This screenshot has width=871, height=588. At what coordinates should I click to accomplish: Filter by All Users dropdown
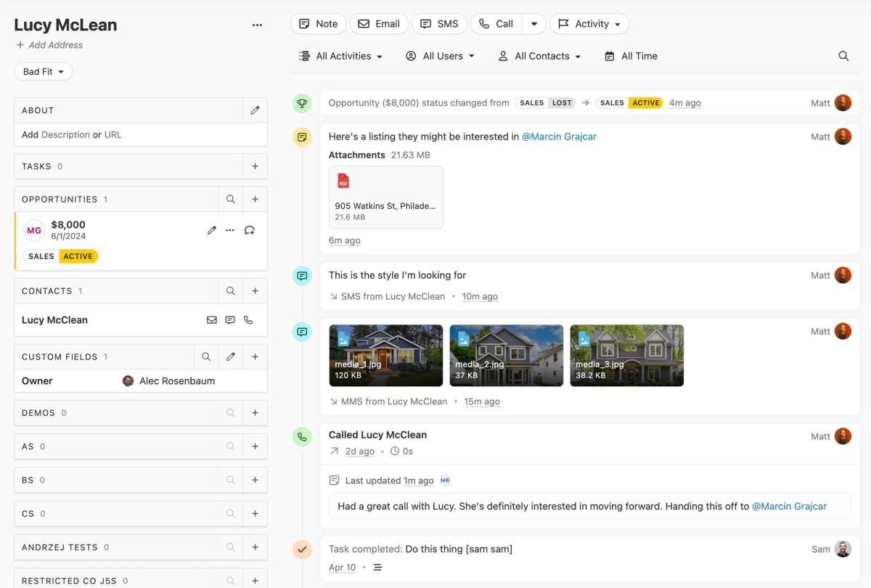click(441, 56)
